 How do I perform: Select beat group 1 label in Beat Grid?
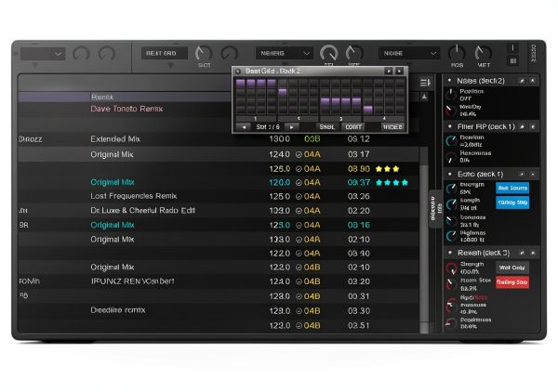[x=256, y=119]
